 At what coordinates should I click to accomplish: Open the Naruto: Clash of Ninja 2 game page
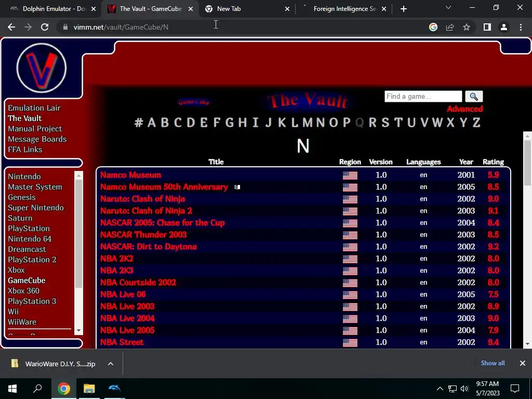coord(146,211)
